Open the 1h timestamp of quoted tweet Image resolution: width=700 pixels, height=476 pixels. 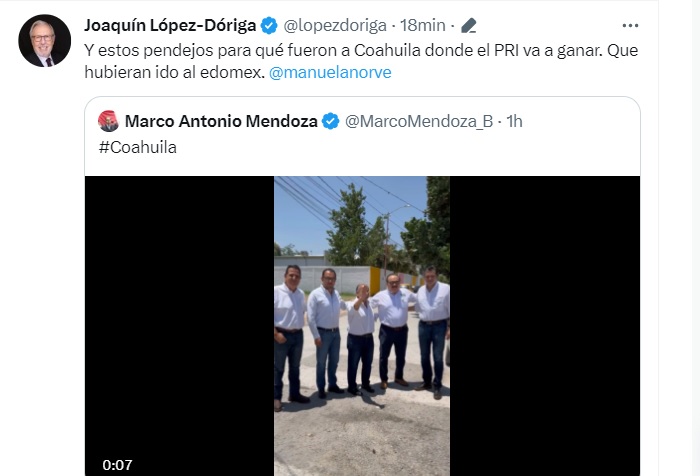coord(514,121)
